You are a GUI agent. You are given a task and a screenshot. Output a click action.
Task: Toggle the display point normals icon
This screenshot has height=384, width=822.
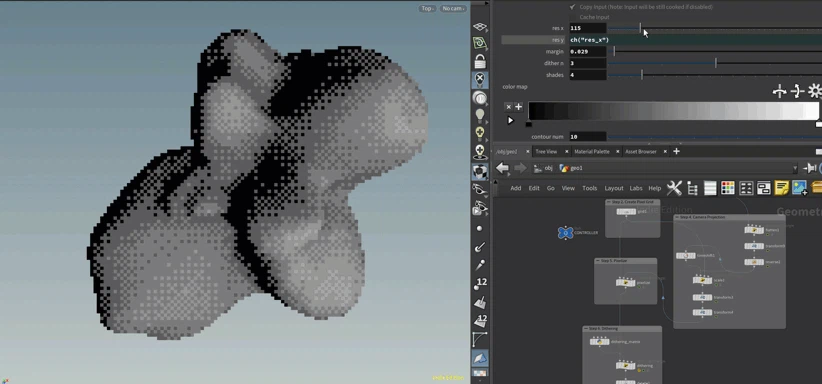click(x=480, y=247)
